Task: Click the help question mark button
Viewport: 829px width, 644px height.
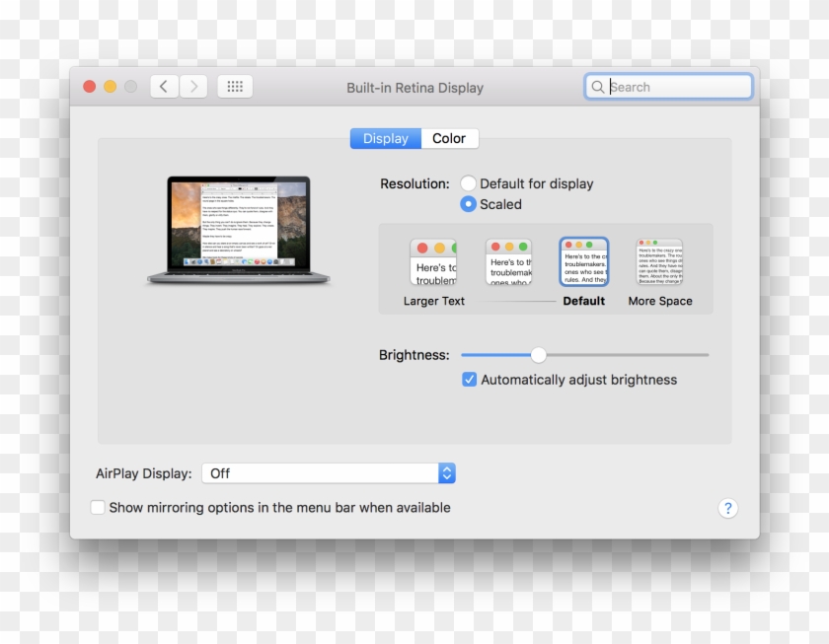Action: click(727, 508)
